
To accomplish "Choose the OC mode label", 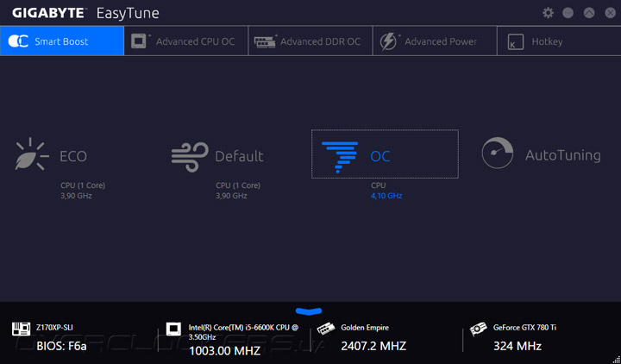I will click(380, 156).
